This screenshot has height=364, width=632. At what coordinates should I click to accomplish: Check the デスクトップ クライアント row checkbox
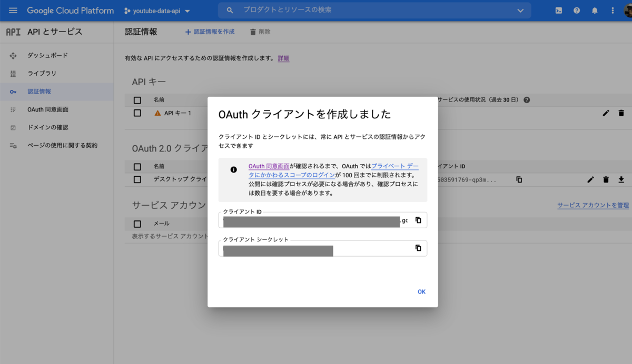(x=137, y=179)
